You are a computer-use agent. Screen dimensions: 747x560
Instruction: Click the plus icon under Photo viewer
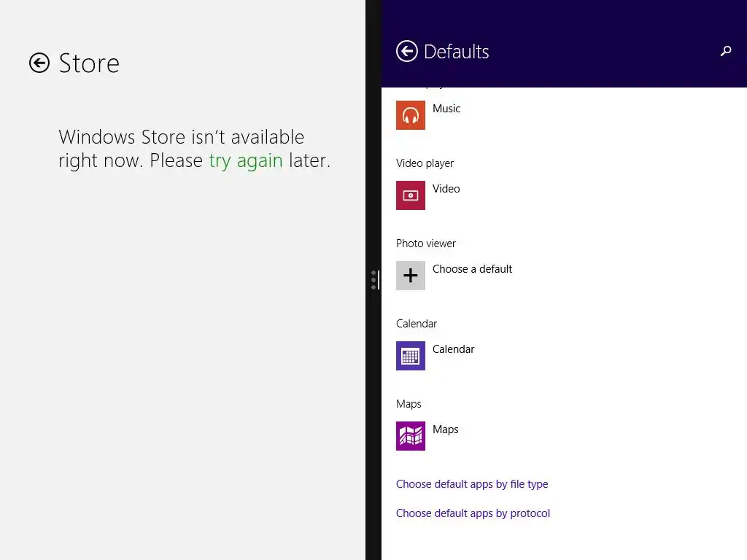[411, 276]
